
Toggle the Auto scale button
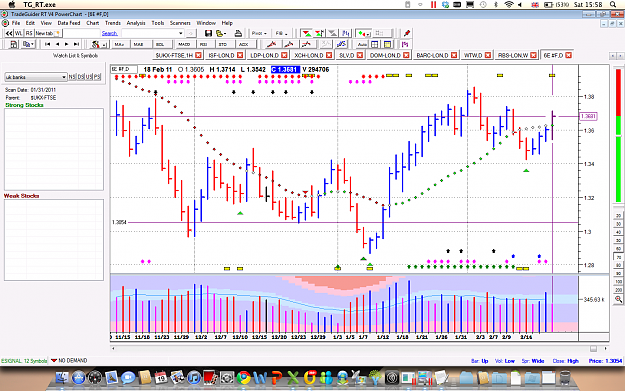(x=362, y=44)
